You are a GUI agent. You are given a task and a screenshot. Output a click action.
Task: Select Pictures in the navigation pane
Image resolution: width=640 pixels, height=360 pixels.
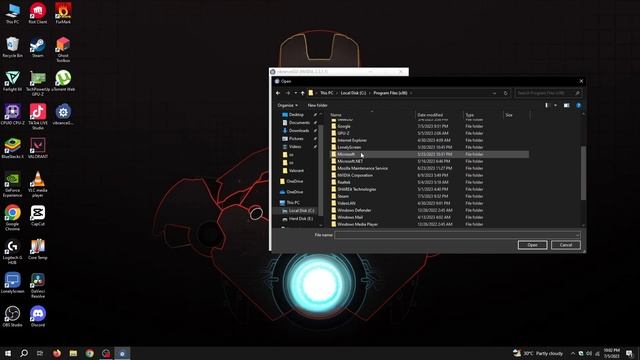coord(296,139)
